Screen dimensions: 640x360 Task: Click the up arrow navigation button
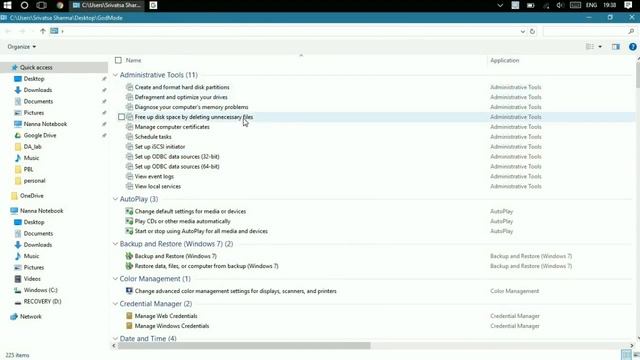click(42, 31)
